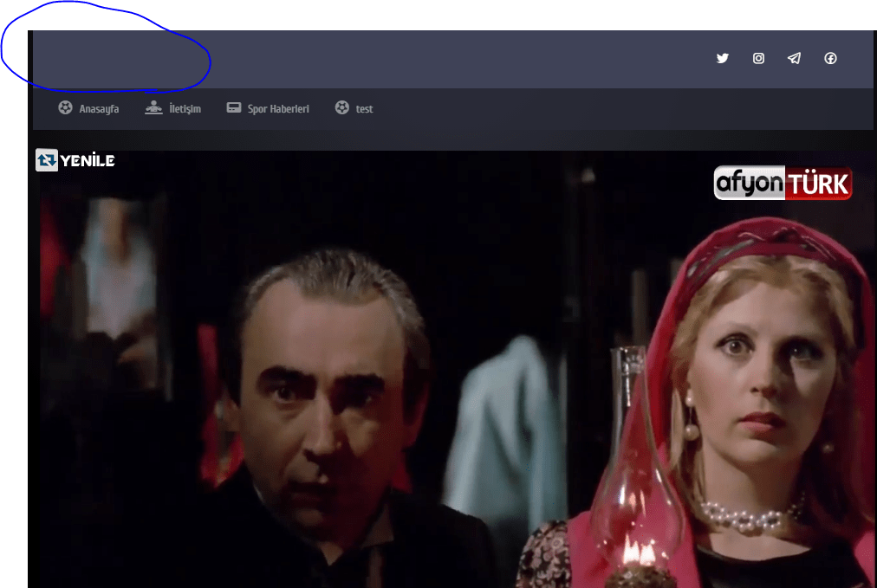Viewport: 877px width, 588px height.
Task: Click the soccer ball icon beside Anasayfa
Action: point(66,107)
